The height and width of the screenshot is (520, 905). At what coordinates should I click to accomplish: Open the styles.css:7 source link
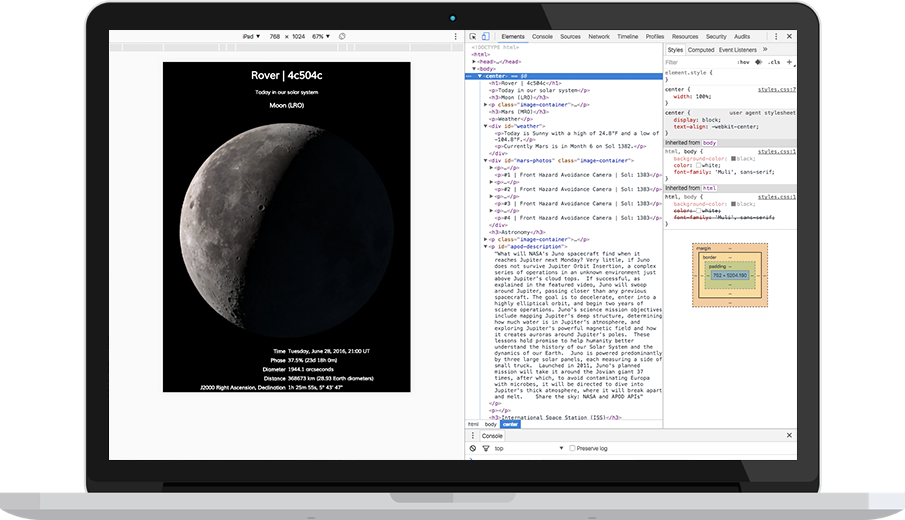776,88
